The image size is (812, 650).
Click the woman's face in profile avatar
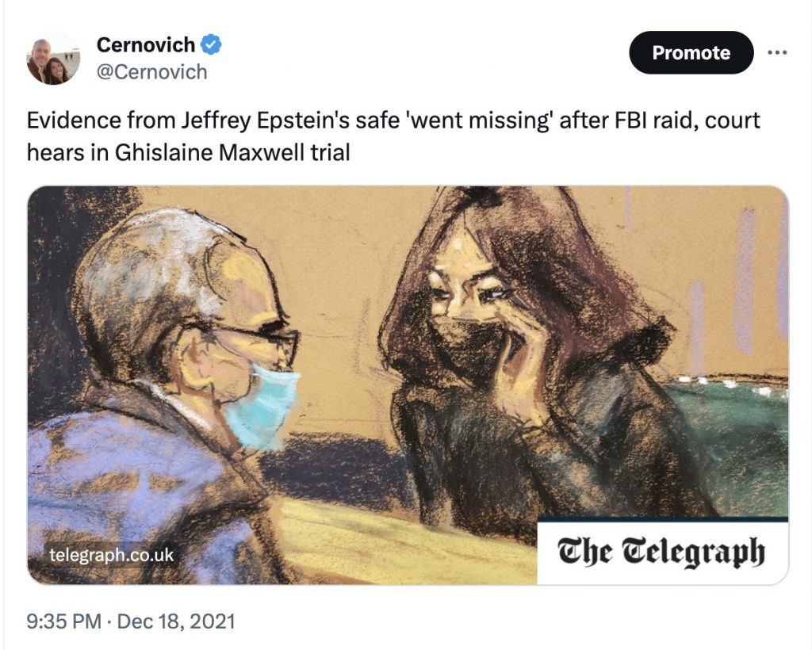pyautogui.click(x=57, y=70)
